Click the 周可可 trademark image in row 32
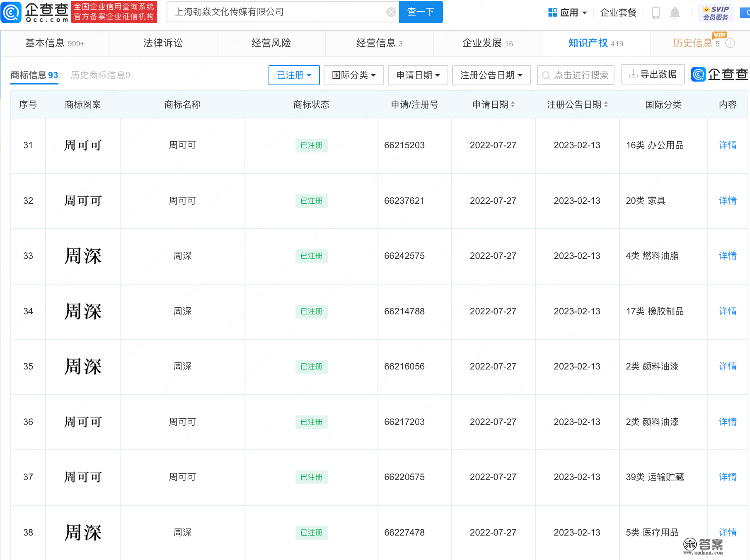Image resolution: width=750 pixels, height=560 pixels. (x=83, y=201)
